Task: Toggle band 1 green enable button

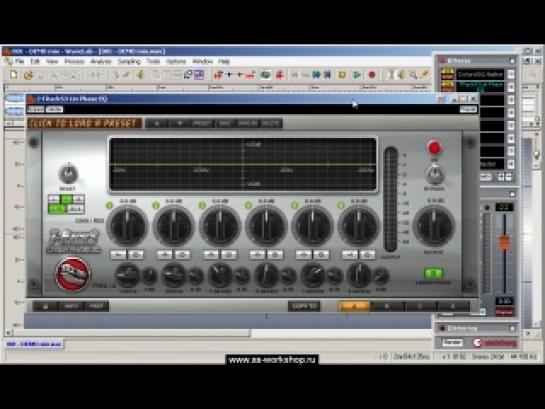Action: tap(110, 205)
